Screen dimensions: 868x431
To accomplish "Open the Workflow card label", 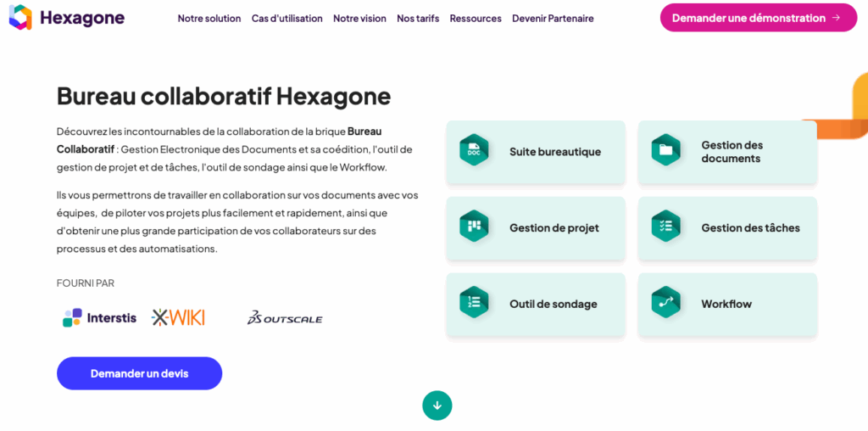I will click(726, 304).
